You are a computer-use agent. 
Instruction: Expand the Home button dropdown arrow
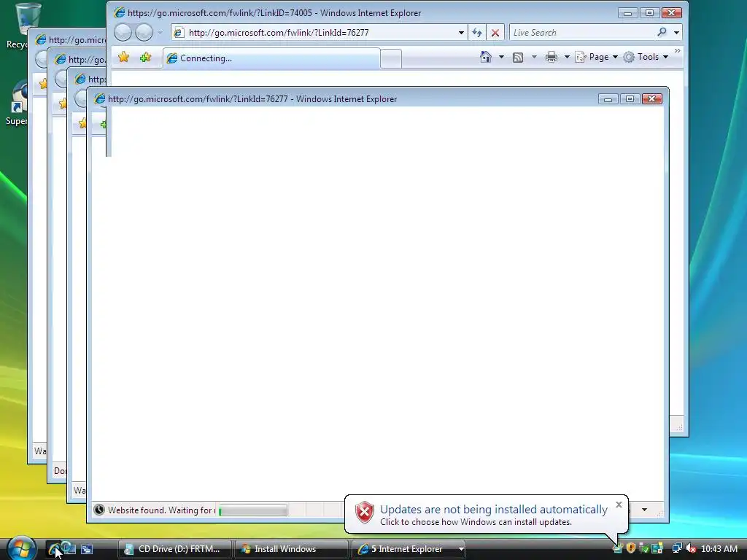(x=501, y=57)
